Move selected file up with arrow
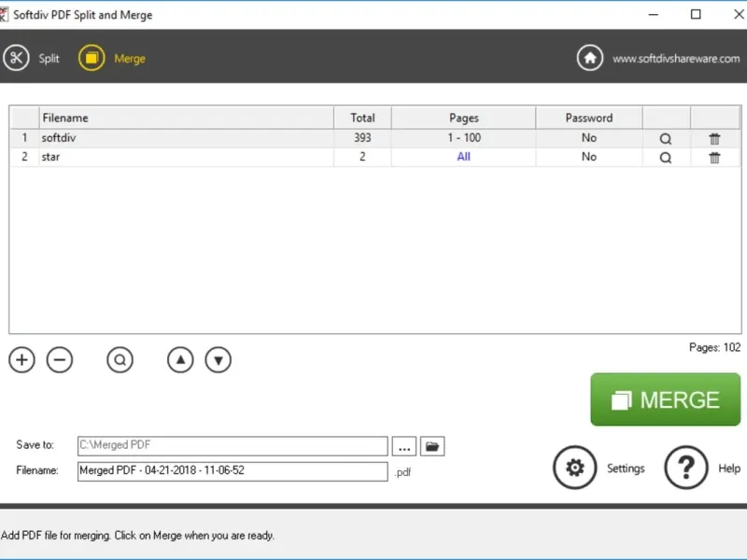 [x=180, y=360]
